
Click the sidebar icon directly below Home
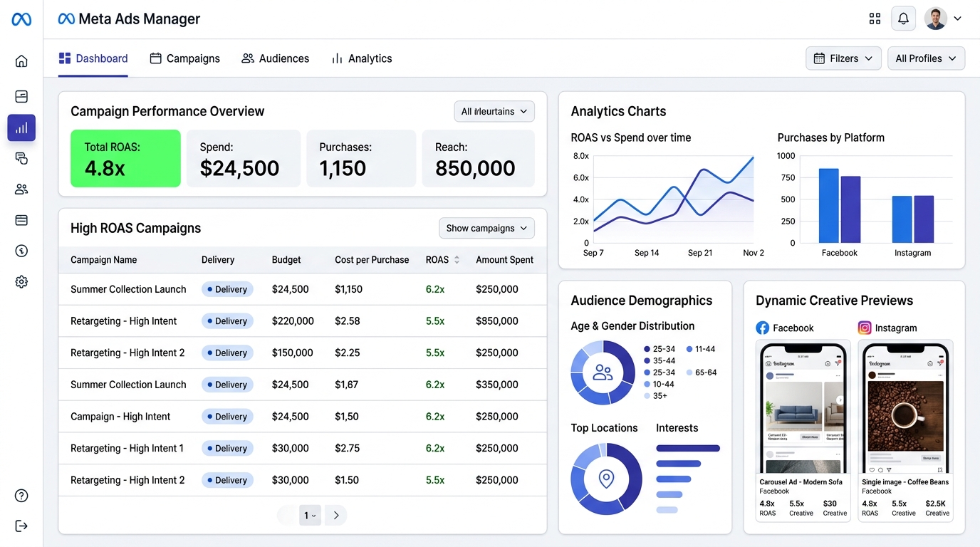(21, 97)
